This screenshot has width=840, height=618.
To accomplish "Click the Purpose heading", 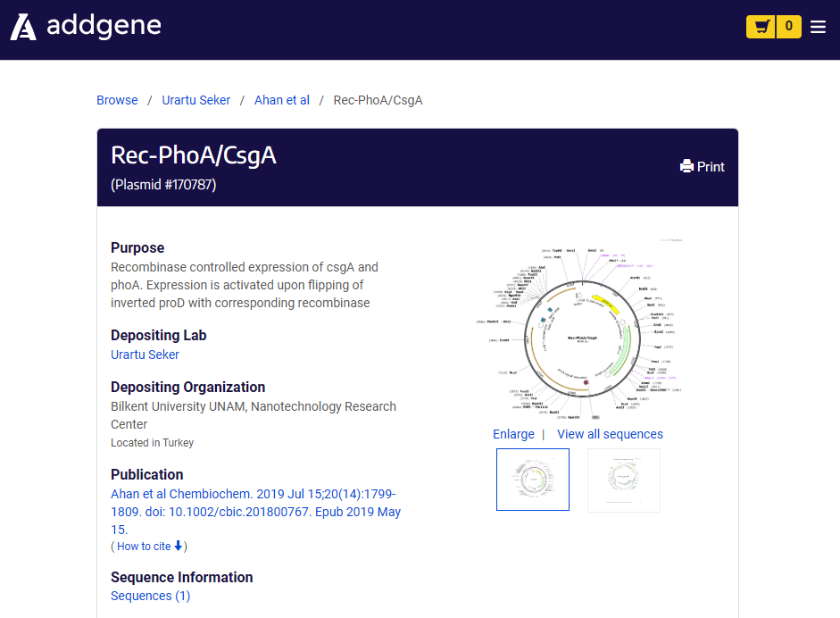I will tap(137, 247).
